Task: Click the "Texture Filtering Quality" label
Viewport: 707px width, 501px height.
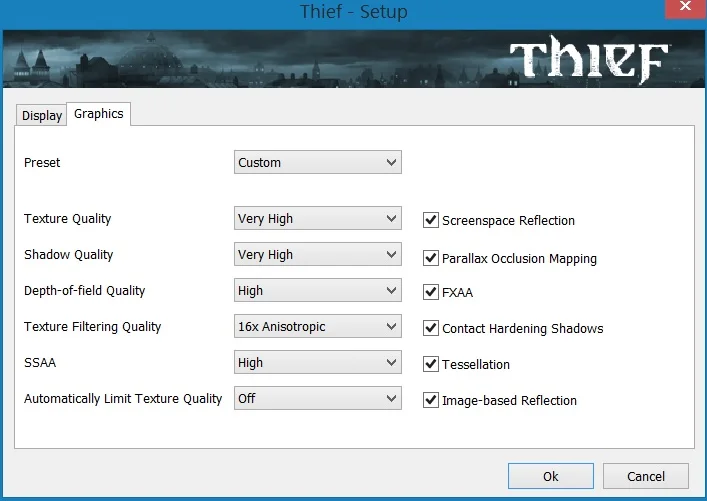Action: point(92,327)
